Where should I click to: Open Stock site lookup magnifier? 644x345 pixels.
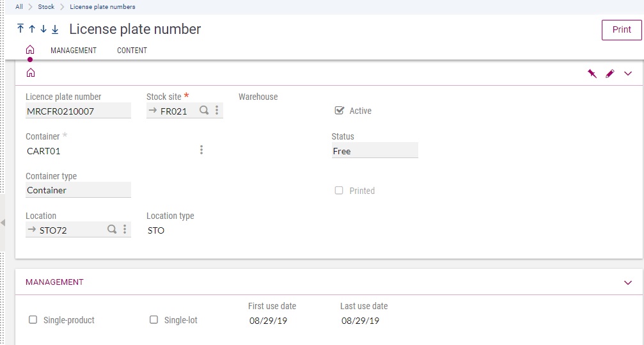(x=204, y=110)
